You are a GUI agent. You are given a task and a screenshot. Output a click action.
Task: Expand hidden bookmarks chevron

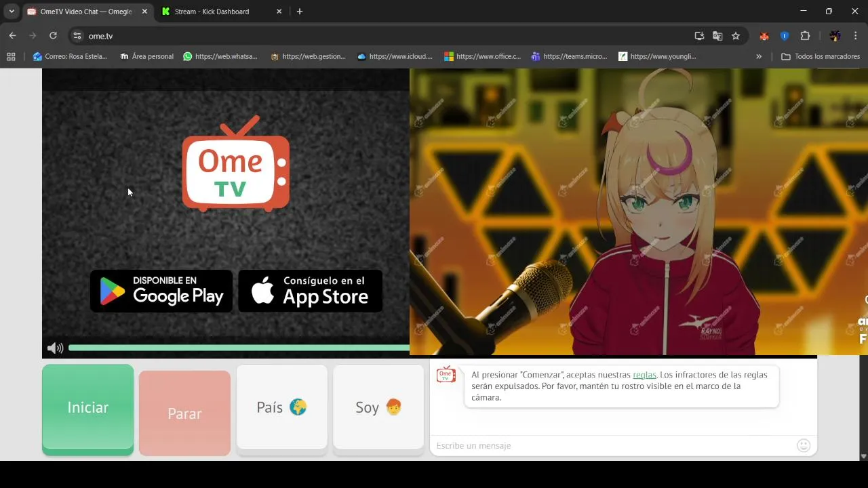[758, 56]
